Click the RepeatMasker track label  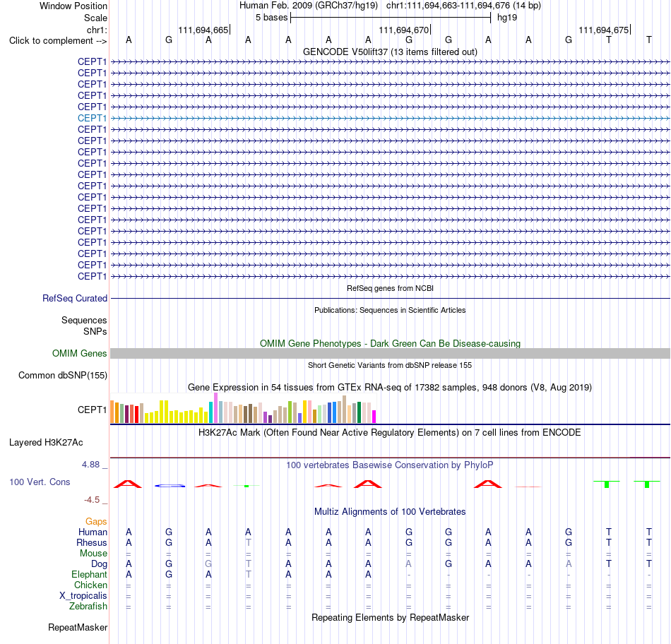[x=78, y=628]
